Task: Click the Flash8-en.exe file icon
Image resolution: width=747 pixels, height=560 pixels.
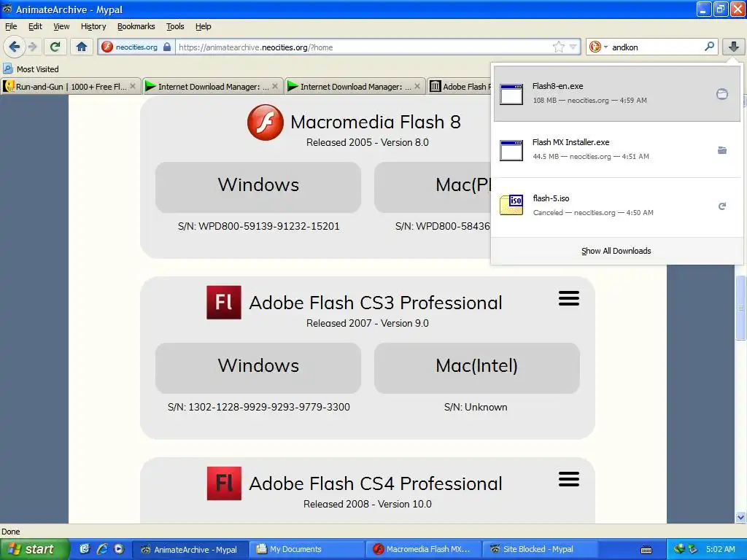Action: click(x=511, y=94)
